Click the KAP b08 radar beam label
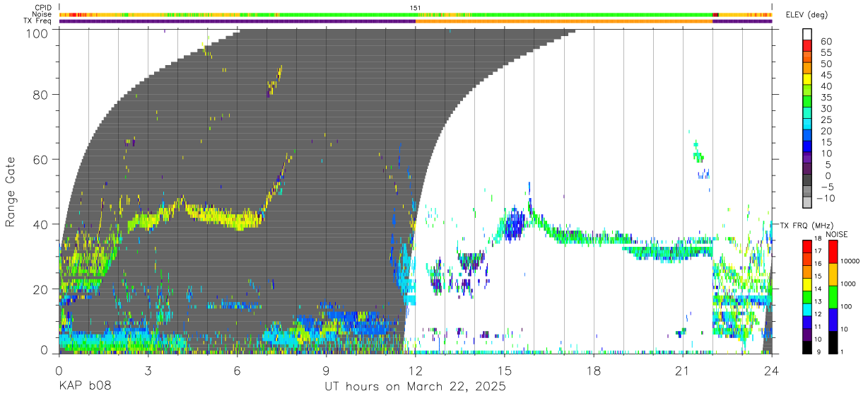Image resolution: width=868 pixels, height=401 pixels. [84, 386]
